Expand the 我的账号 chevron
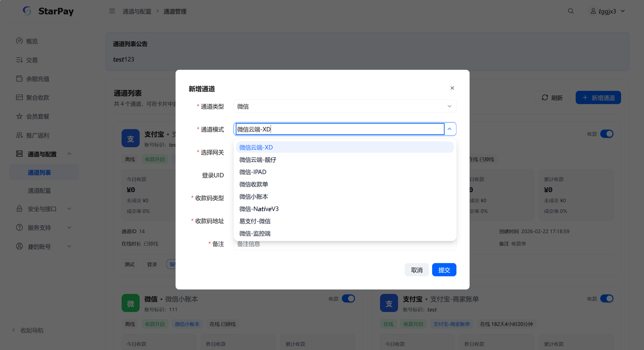The width and height of the screenshot is (644, 350). pyautogui.click(x=69, y=246)
